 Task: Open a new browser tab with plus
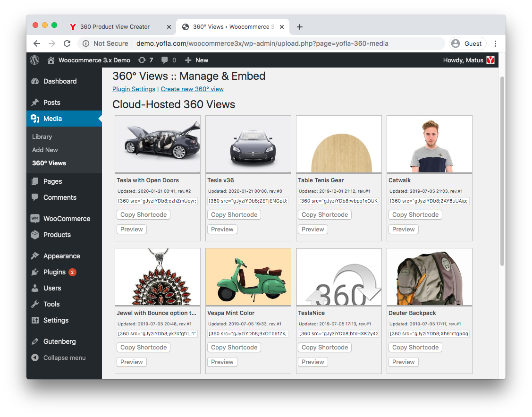[300, 27]
